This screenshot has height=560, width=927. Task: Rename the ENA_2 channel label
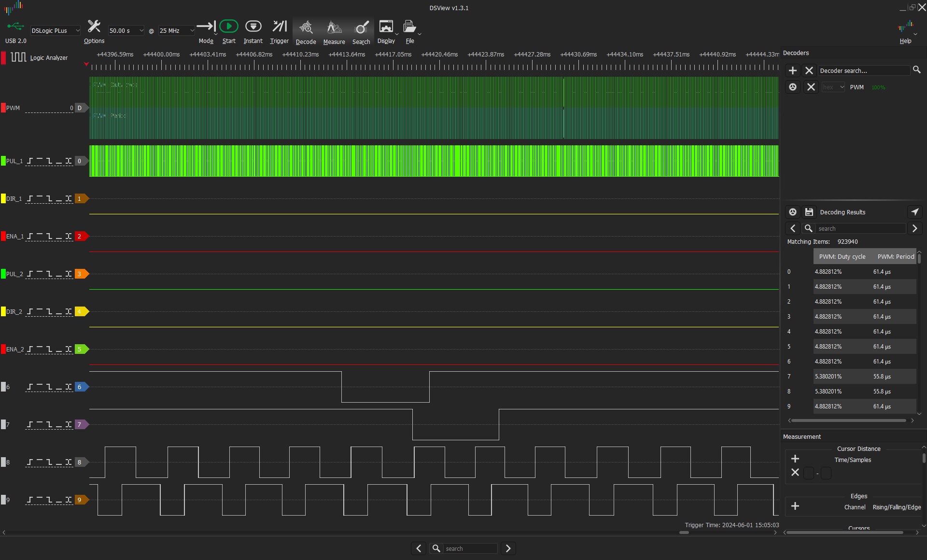pyautogui.click(x=14, y=349)
